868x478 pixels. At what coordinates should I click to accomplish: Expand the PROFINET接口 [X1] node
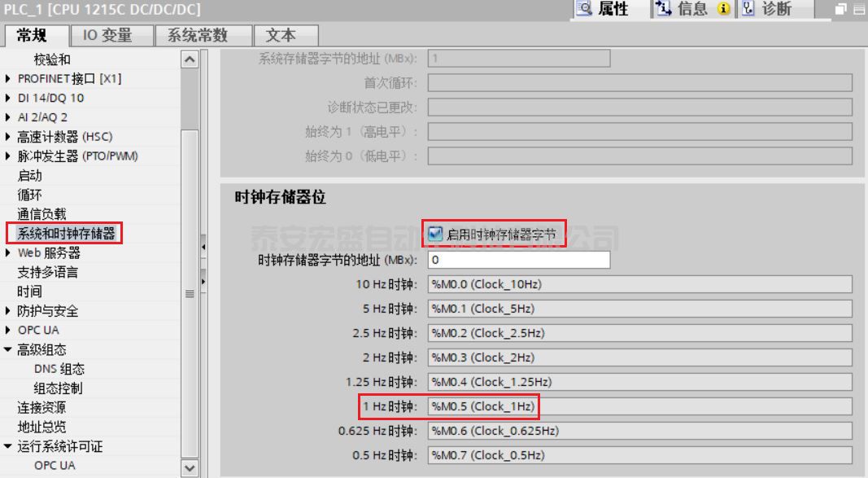coord(9,79)
